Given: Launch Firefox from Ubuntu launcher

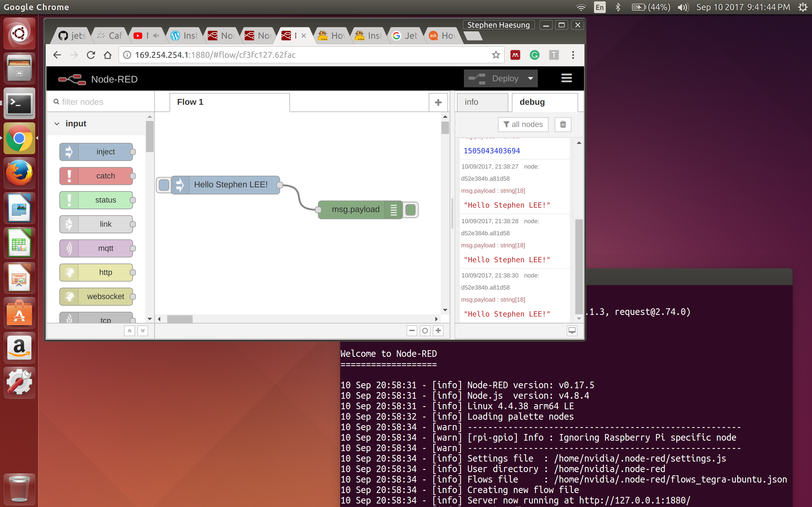Looking at the screenshot, I should click(x=19, y=173).
